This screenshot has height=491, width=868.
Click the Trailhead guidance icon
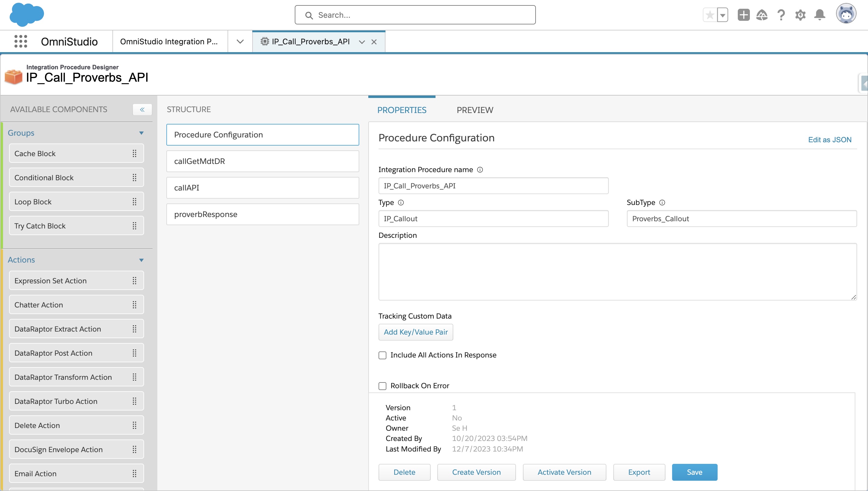(x=762, y=15)
